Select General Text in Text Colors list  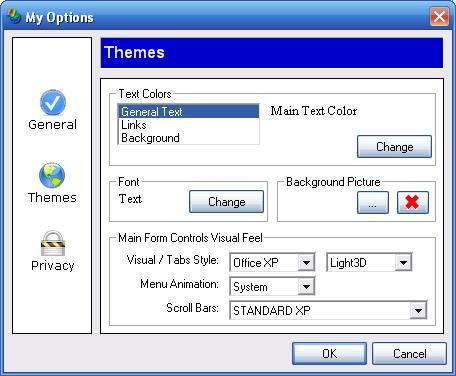click(188, 111)
